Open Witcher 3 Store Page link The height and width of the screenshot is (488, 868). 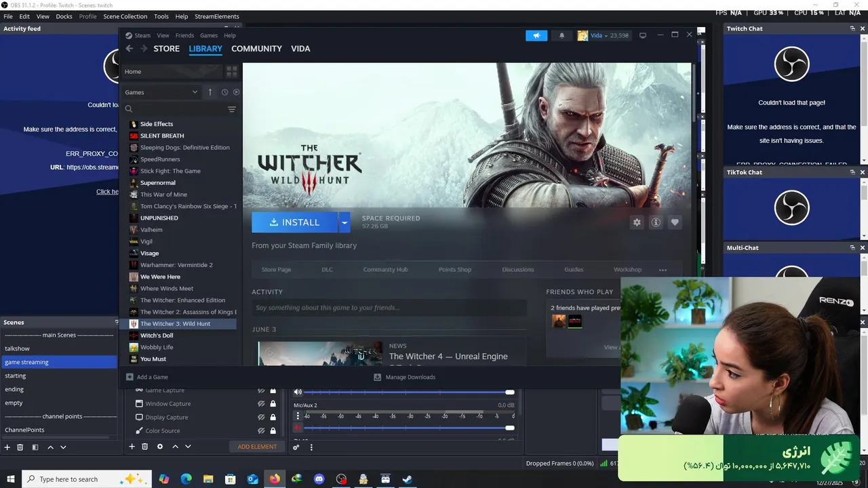coord(276,270)
